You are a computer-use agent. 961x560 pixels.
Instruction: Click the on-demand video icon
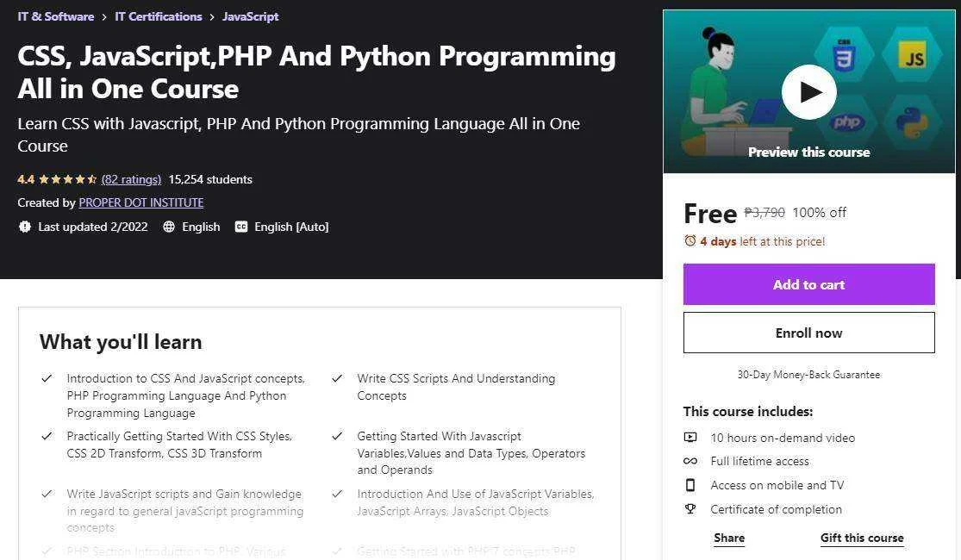coord(690,438)
